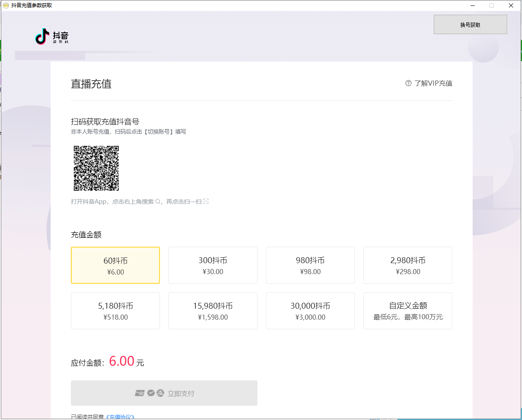Image resolution: width=522 pixels, height=420 pixels.
Task: Click the 打开抖音App scan instruction text
Action: pos(140,202)
